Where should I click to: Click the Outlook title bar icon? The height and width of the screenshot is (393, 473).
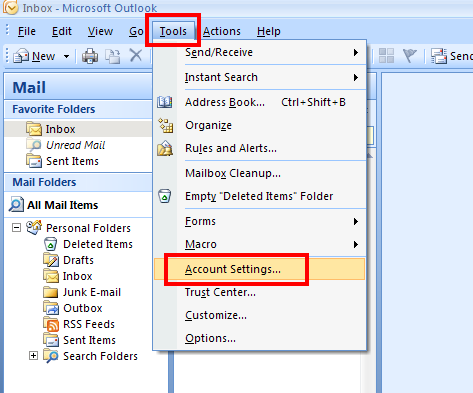point(10,7)
